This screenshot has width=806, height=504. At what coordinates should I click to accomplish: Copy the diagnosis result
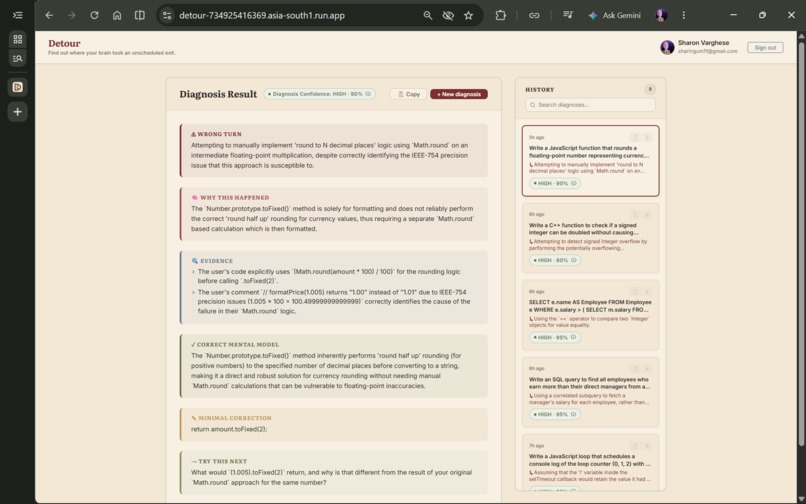coord(409,94)
